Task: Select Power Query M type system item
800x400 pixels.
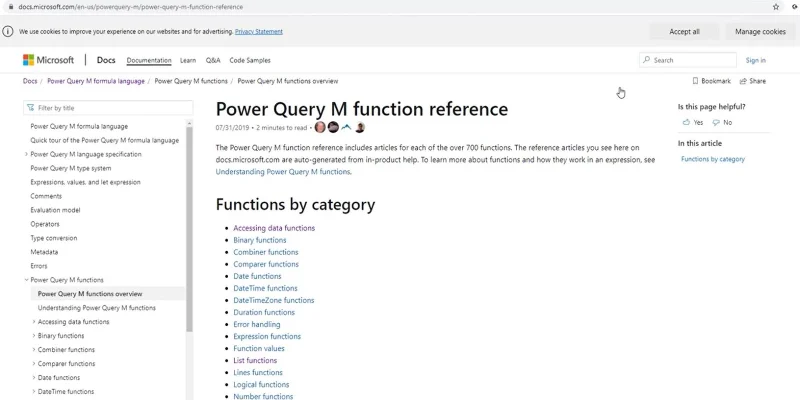Action: pos(70,168)
